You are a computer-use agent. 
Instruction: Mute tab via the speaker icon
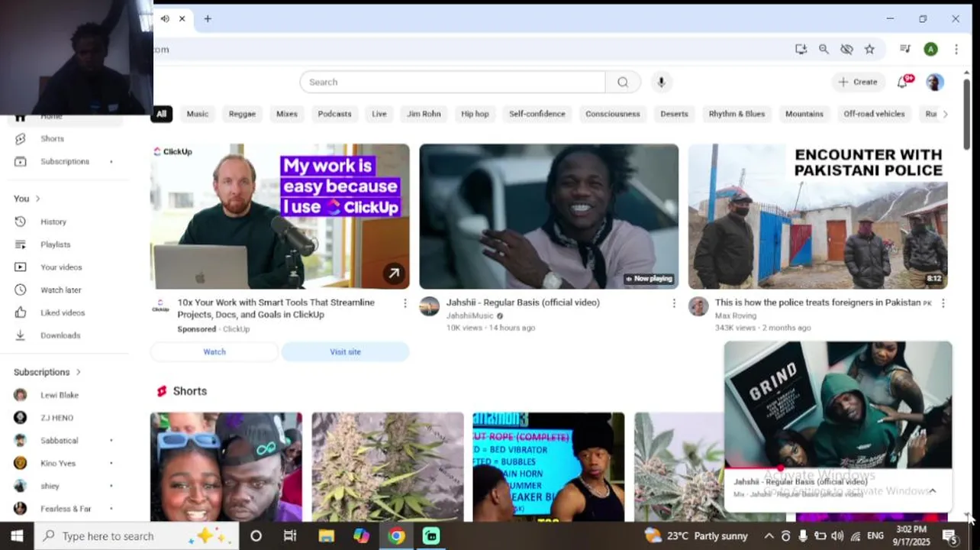pyautogui.click(x=165, y=18)
